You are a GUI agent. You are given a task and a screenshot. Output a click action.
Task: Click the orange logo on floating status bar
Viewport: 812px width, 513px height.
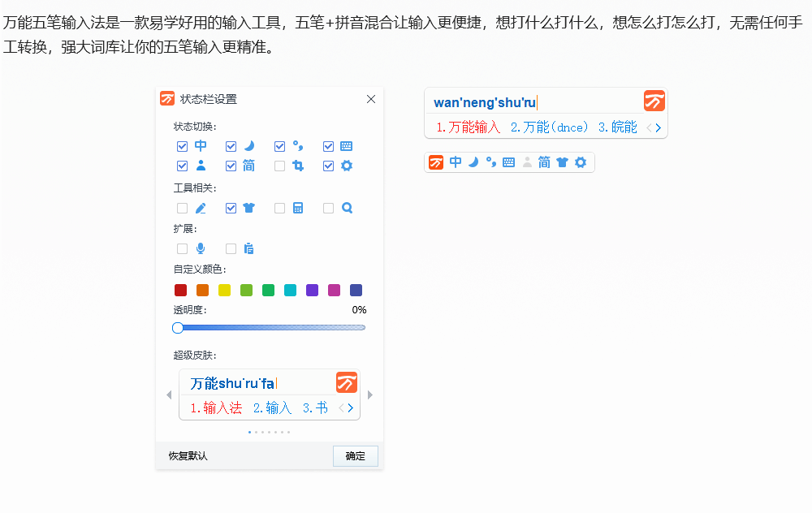pyautogui.click(x=436, y=162)
